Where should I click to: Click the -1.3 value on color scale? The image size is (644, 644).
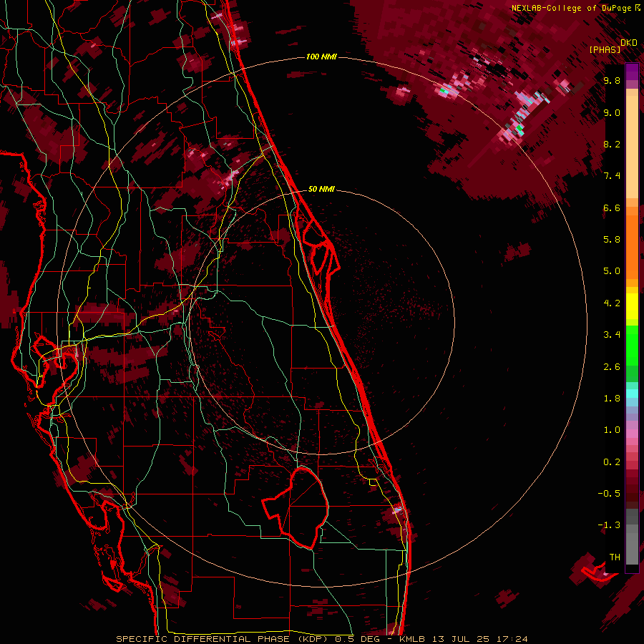coord(609,525)
